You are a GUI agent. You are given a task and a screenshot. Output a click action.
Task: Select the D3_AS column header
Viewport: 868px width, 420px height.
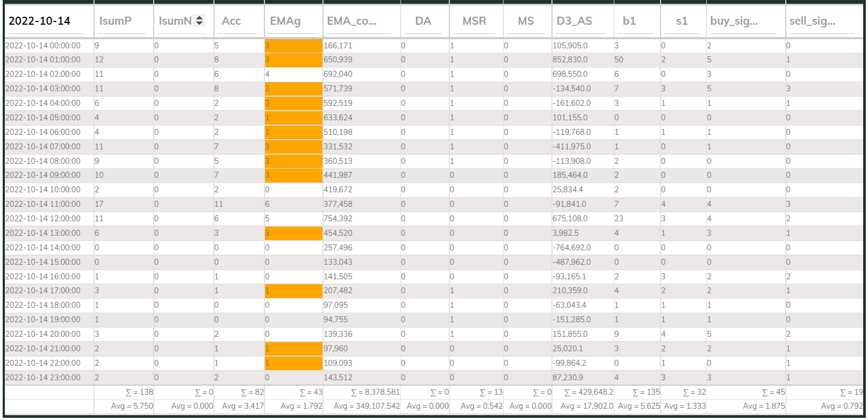574,21
